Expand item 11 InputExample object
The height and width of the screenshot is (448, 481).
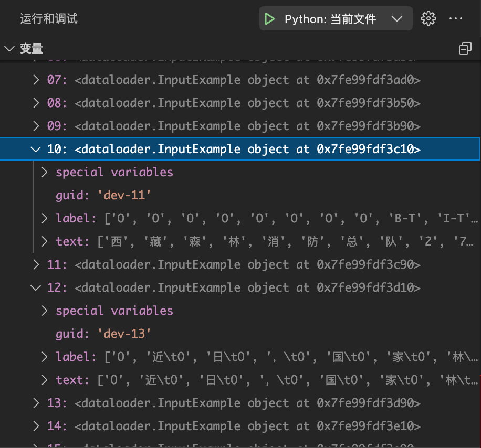tap(36, 264)
